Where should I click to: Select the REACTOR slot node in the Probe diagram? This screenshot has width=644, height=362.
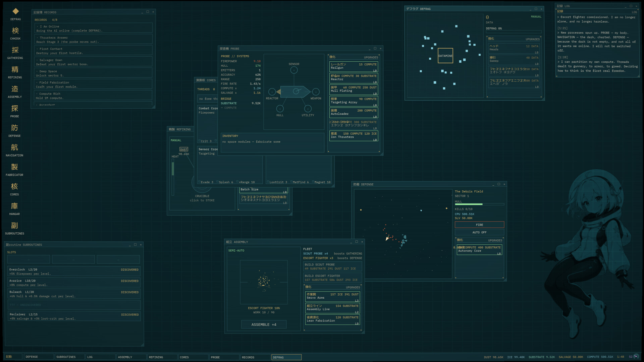click(272, 92)
